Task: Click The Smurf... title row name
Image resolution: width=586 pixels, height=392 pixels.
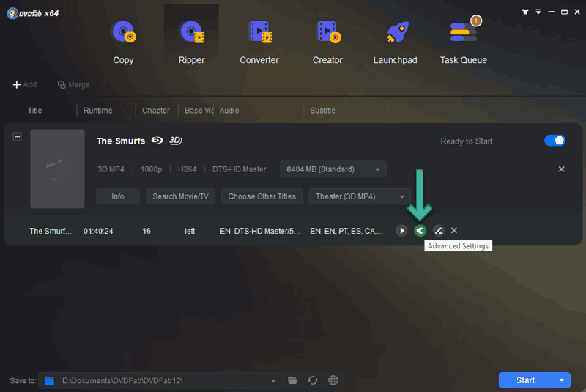Action: click(51, 231)
